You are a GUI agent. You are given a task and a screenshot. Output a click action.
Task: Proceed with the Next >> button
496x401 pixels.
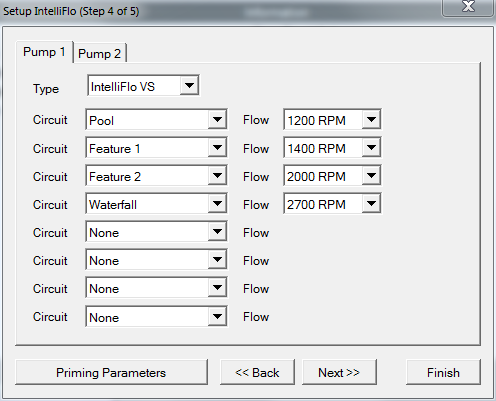coord(339,372)
